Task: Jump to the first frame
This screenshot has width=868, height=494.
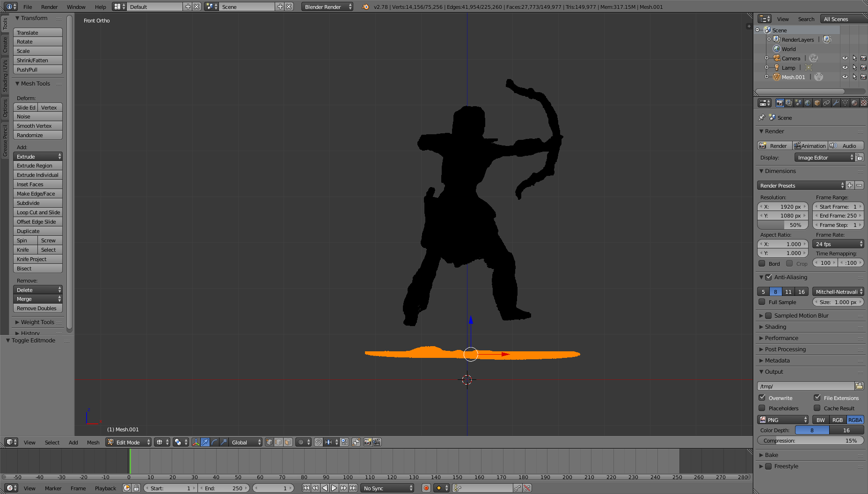Action: 306,488
